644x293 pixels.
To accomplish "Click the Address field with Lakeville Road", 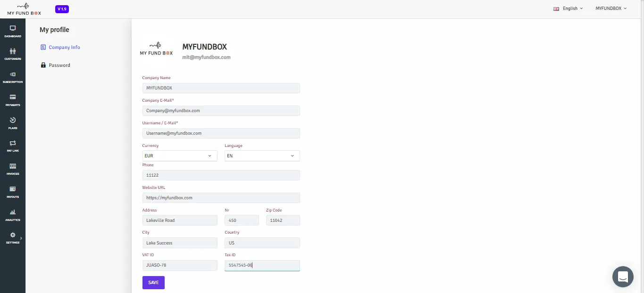I will coord(180,220).
